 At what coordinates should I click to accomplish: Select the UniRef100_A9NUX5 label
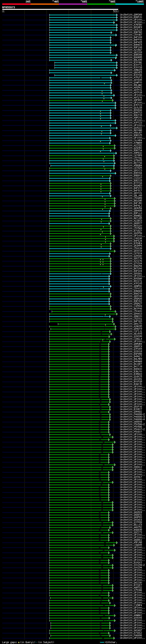[x=131, y=70]
